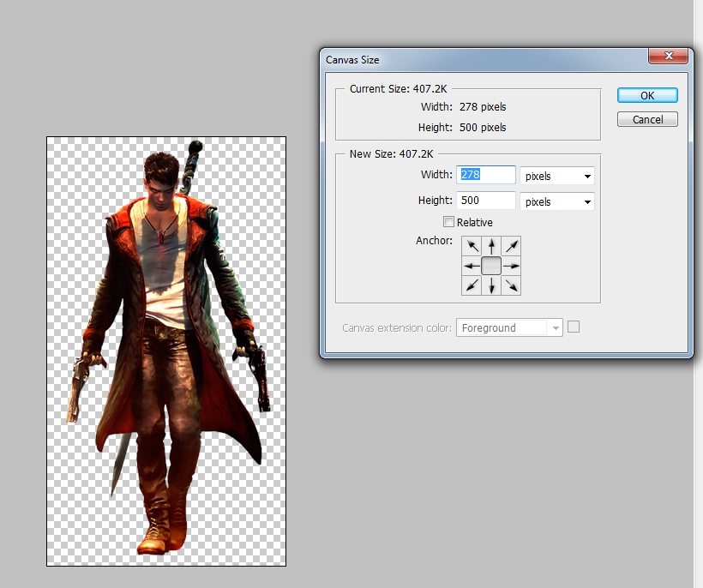The height and width of the screenshot is (588, 703).
Task: Open the Width units pixels dropdown
Action: tap(557, 176)
